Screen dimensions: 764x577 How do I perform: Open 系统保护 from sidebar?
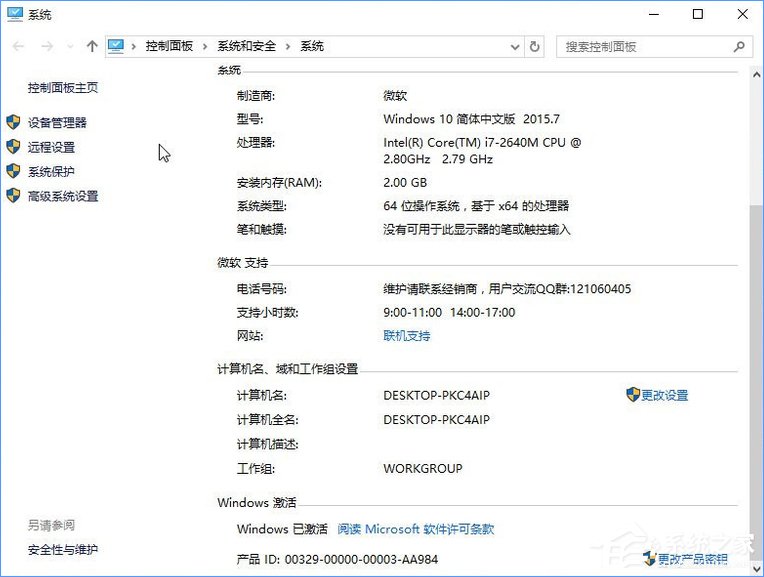51,172
